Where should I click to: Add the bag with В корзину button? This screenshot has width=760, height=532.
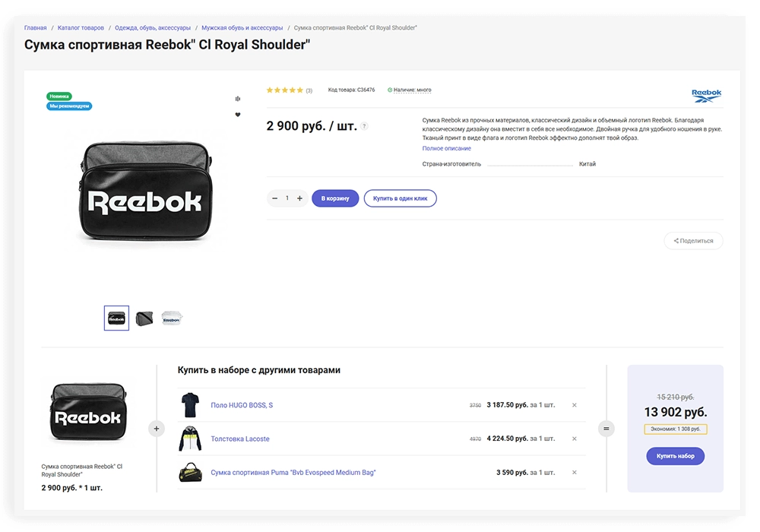tap(335, 198)
